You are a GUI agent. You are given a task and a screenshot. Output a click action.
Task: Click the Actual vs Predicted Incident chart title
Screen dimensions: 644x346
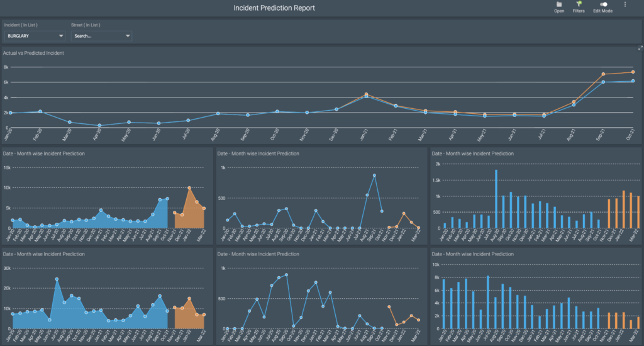click(x=33, y=53)
